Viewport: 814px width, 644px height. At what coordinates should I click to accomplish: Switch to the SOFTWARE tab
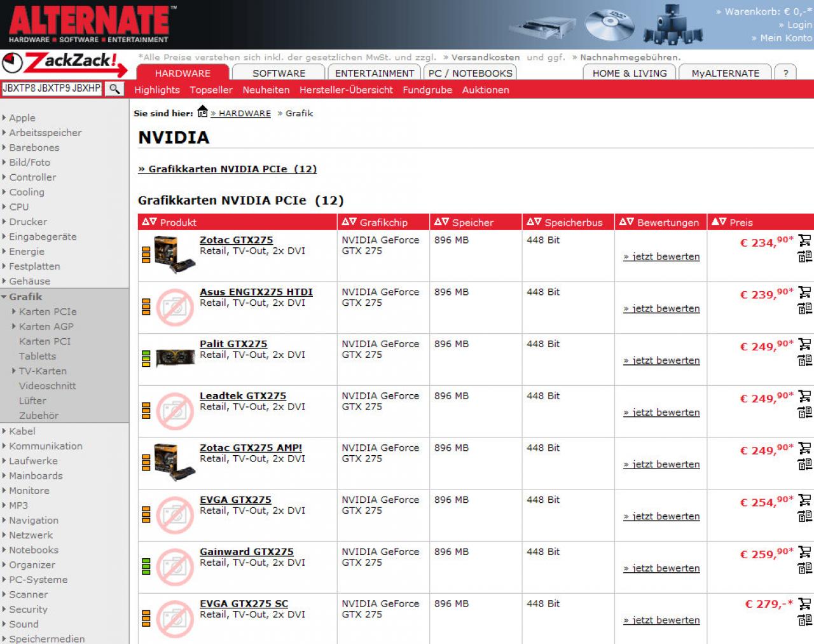point(279,73)
